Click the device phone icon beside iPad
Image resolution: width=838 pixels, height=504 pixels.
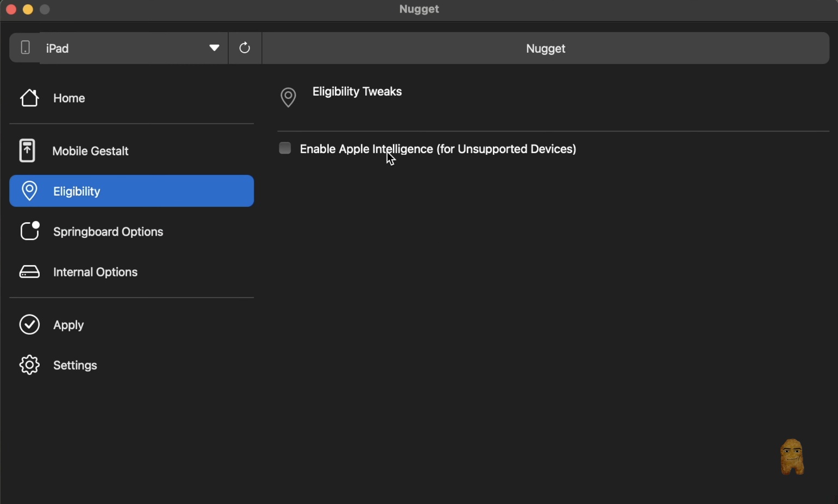point(25,48)
